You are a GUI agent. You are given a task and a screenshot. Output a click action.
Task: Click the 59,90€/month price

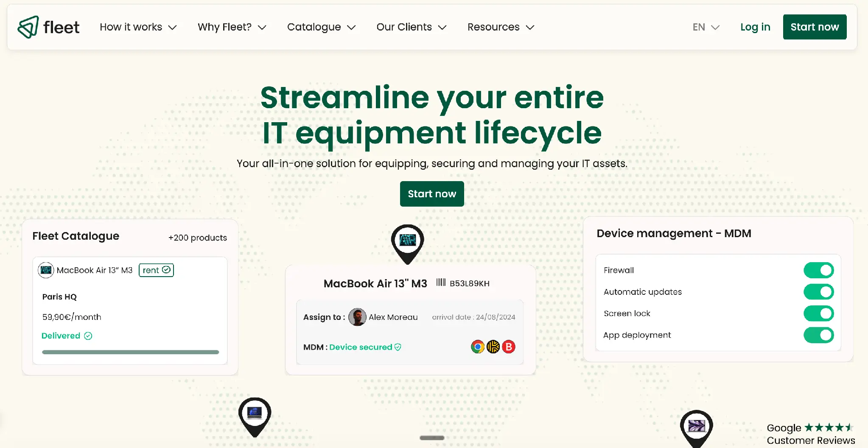72,317
